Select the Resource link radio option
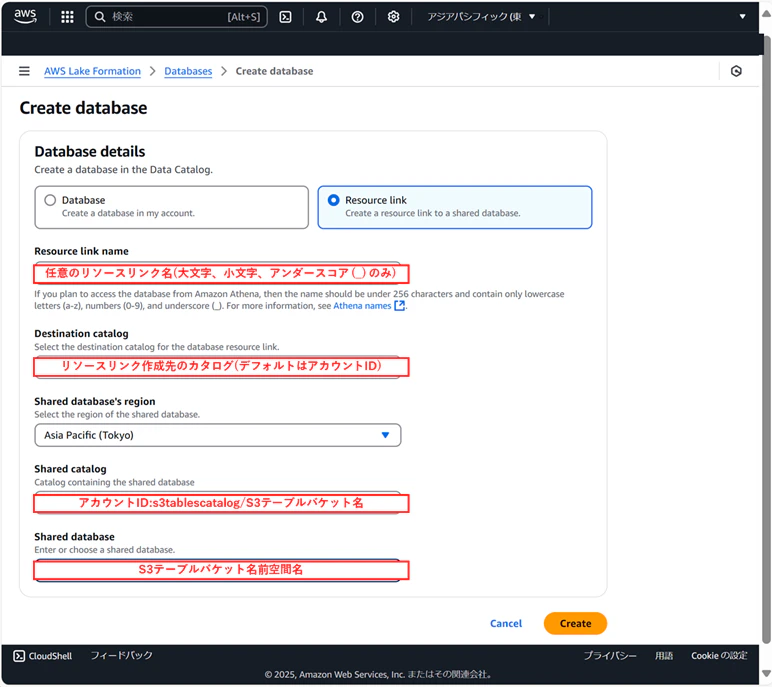 tap(333, 200)
